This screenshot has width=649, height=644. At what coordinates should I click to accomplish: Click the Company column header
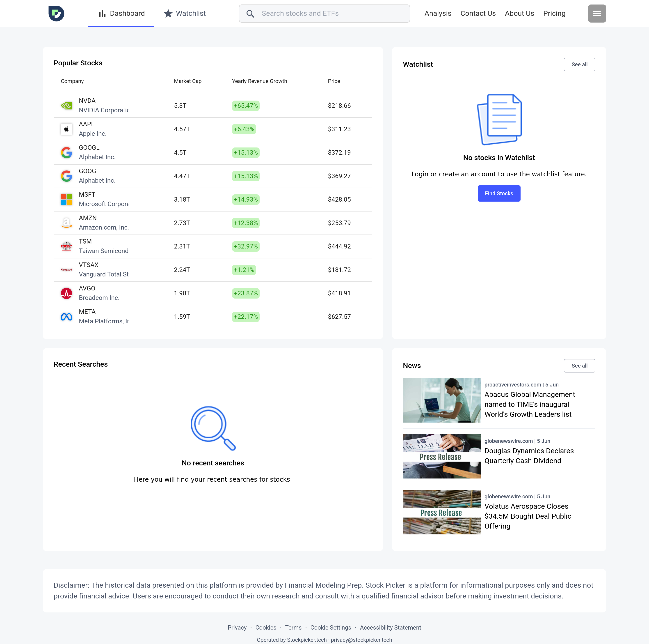point(72,81)
